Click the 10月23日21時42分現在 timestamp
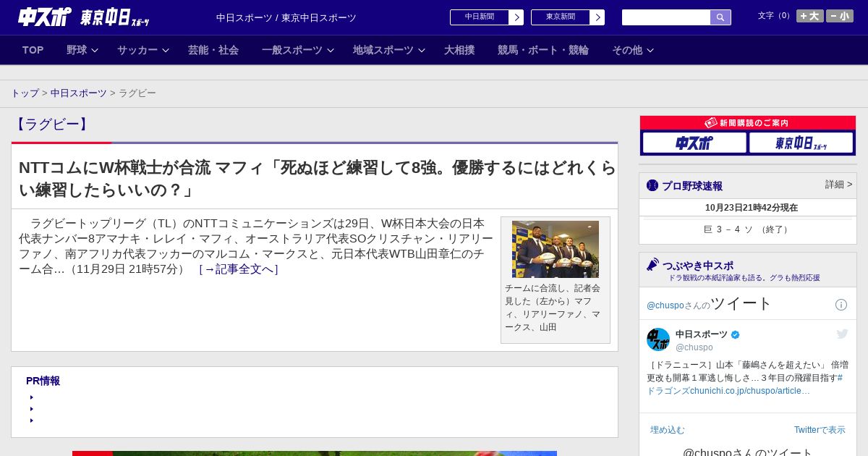 tap(752, 208)
